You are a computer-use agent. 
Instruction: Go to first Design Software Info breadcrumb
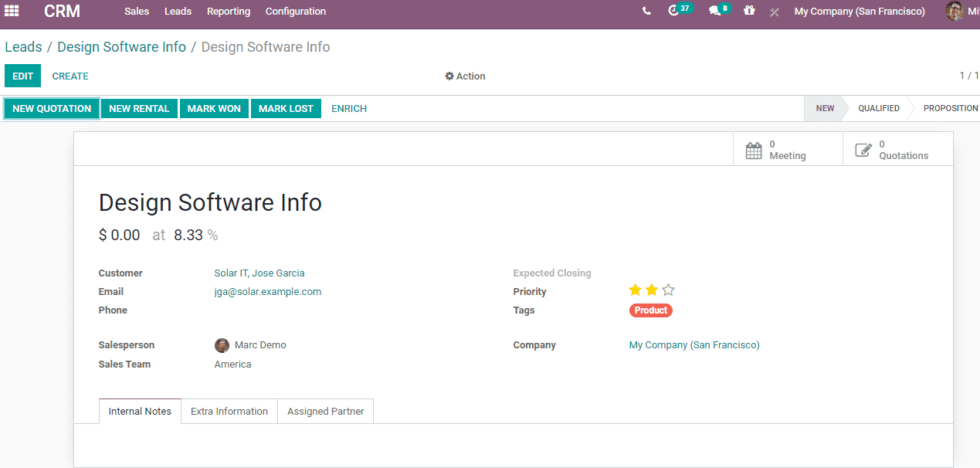(122, 47)
